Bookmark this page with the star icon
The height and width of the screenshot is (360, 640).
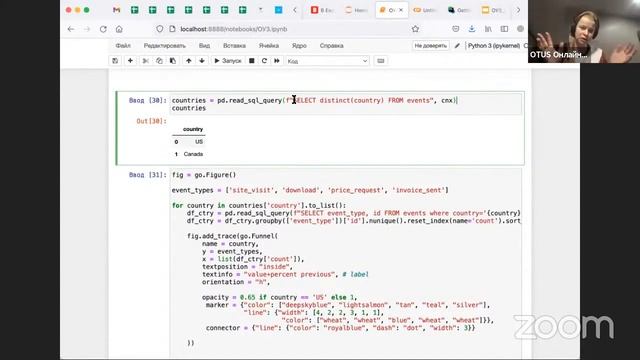pyautogui.click(x=416, y=29)
